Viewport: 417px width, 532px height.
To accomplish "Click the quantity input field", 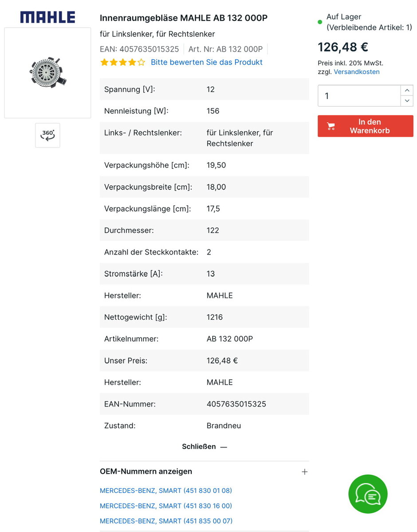I will (359, 96).
